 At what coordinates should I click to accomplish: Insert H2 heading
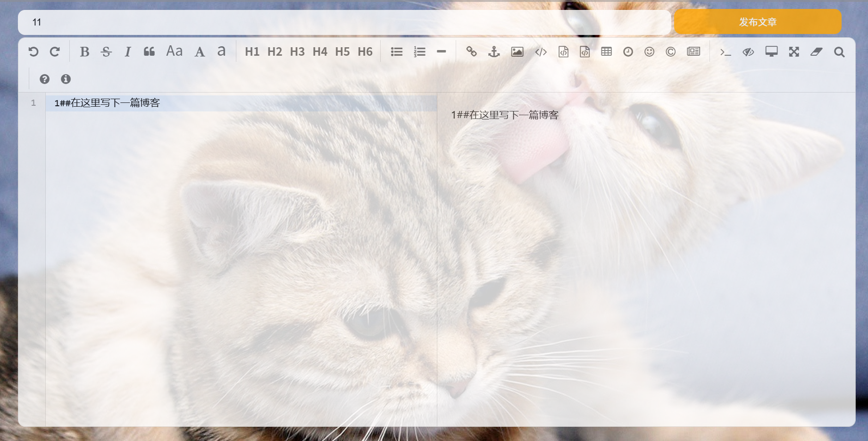click(x=275, y=51)
